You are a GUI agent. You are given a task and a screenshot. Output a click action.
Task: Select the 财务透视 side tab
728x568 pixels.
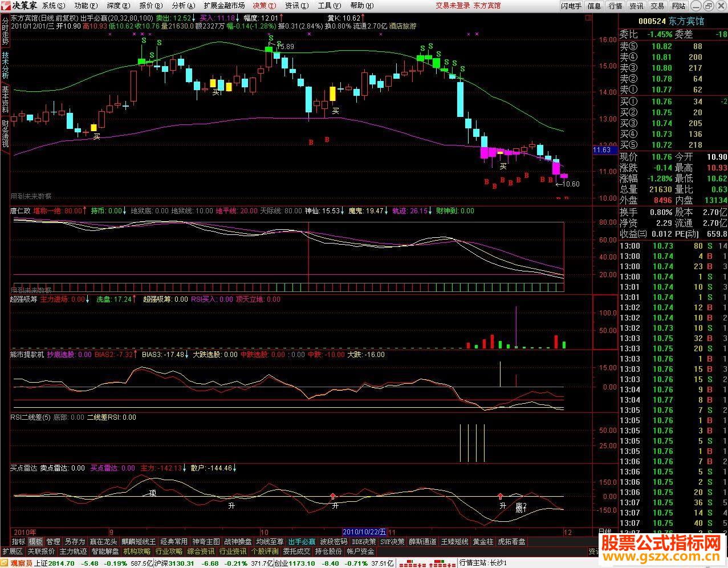5,133
